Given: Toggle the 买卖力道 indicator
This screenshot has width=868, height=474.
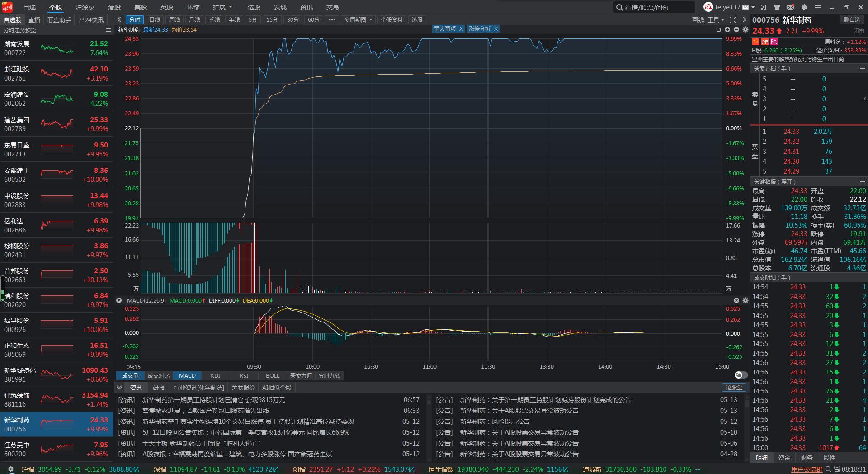Looking at the screenshot, I should coord(301,376).
